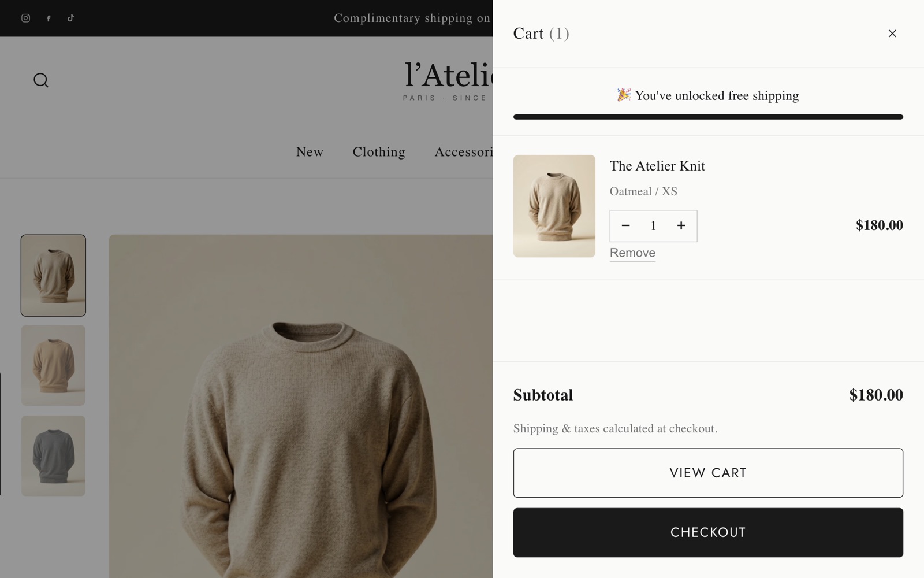Click the quantity number field

tap(653, 226)
